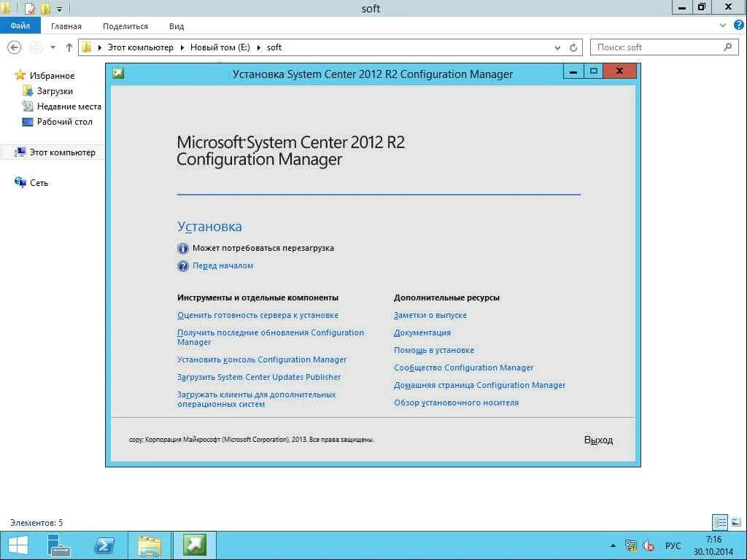Show hidden tray icons arrow

(x=613, y=545)
